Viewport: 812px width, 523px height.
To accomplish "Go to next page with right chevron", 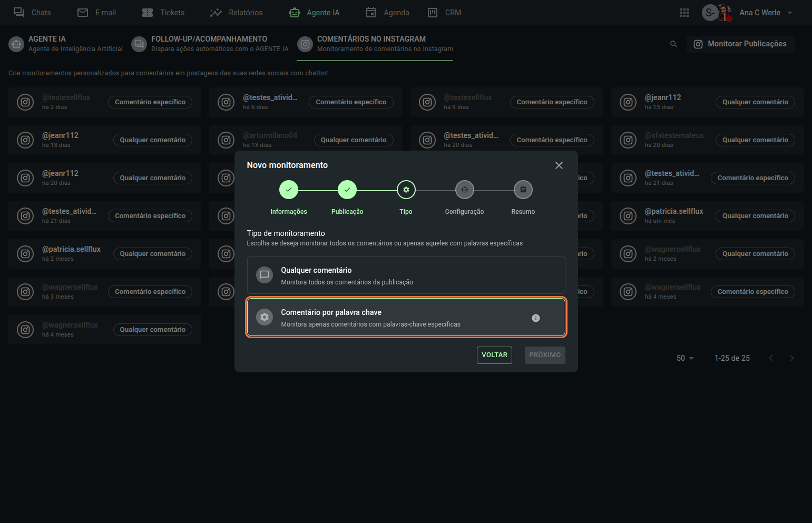I will (791, 358).
